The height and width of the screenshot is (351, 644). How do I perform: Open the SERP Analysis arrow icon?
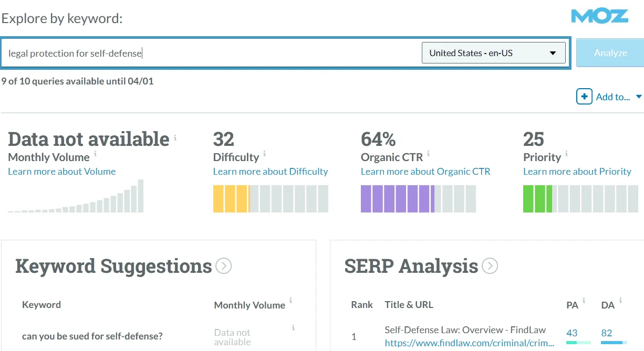(x=490, y=267)
